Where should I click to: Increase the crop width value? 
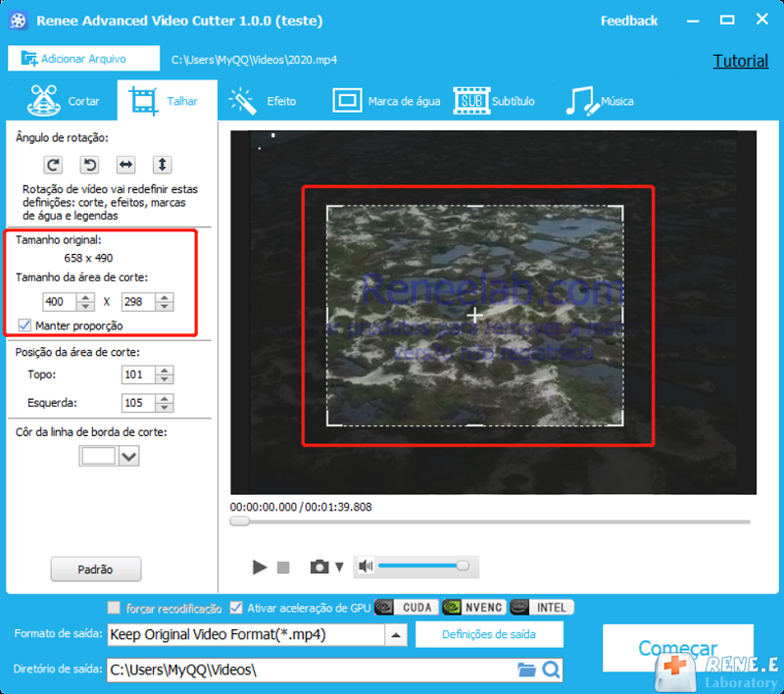85,297
